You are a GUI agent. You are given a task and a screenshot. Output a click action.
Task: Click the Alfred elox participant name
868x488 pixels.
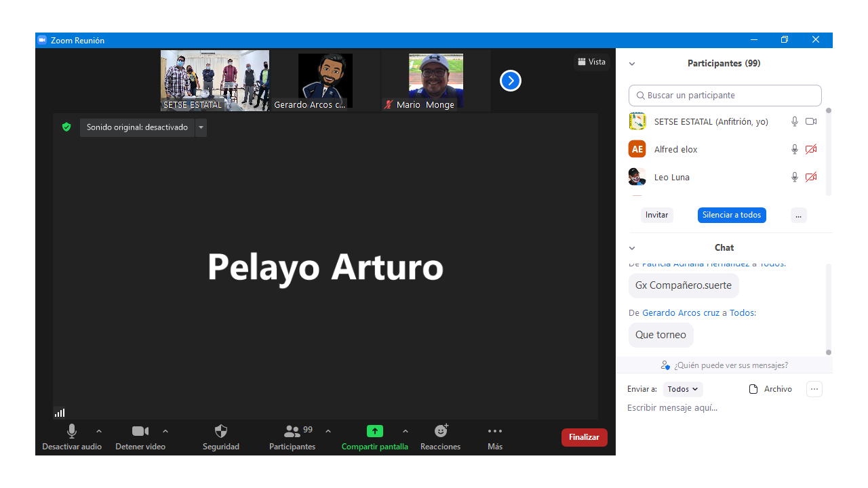[x=676, y=150]
